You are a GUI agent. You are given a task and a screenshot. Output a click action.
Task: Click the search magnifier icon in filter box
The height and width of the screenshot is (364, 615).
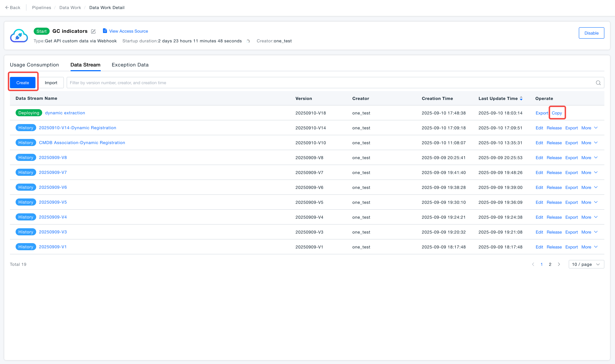coord(598,83)
